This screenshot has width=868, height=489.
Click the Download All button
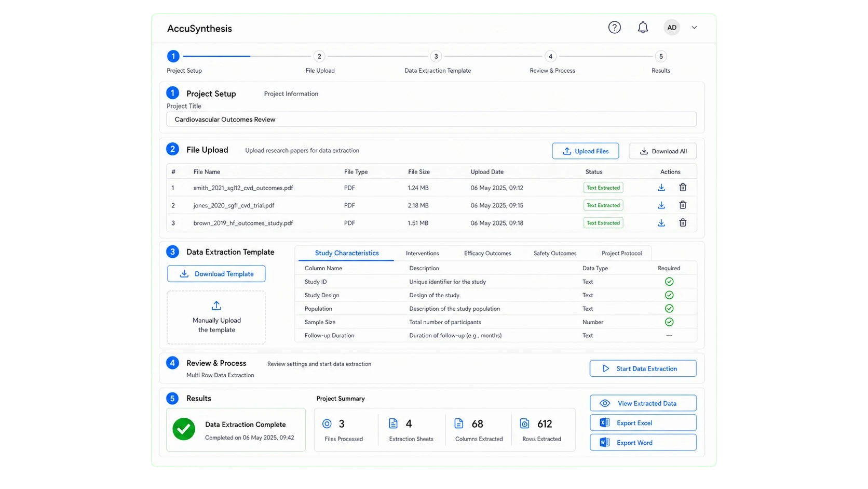pos(662,151)
